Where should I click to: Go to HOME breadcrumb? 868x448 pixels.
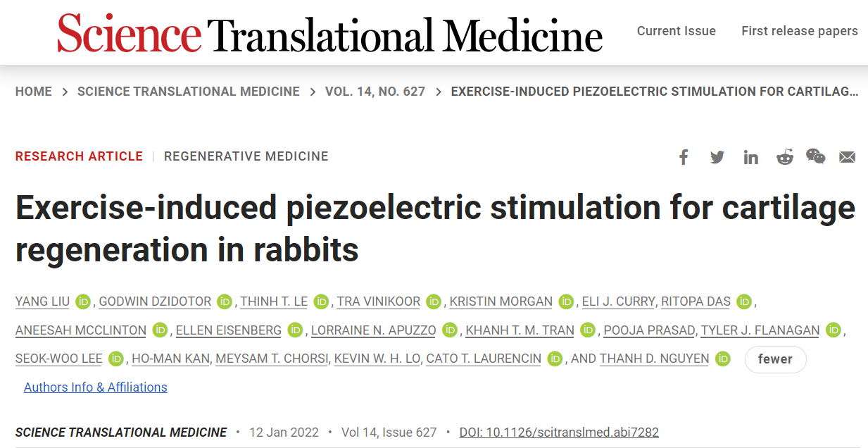(x=34, y=92)
